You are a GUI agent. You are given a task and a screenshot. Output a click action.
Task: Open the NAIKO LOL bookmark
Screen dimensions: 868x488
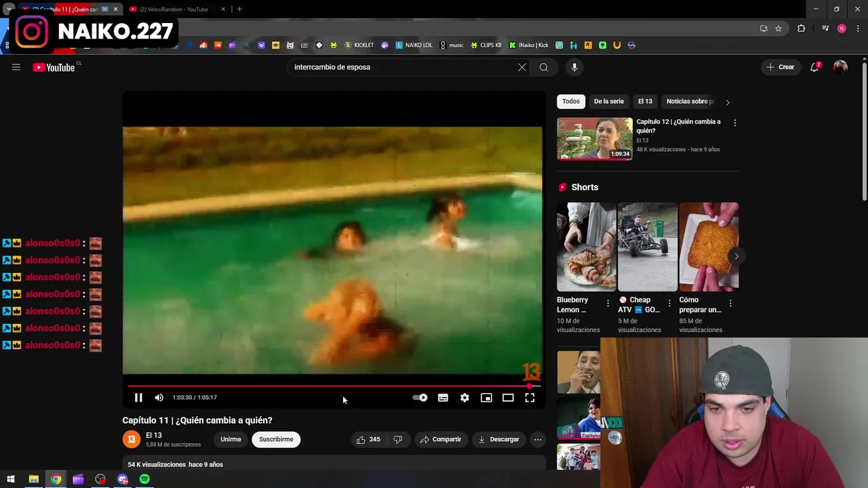[x=414, y=45]
